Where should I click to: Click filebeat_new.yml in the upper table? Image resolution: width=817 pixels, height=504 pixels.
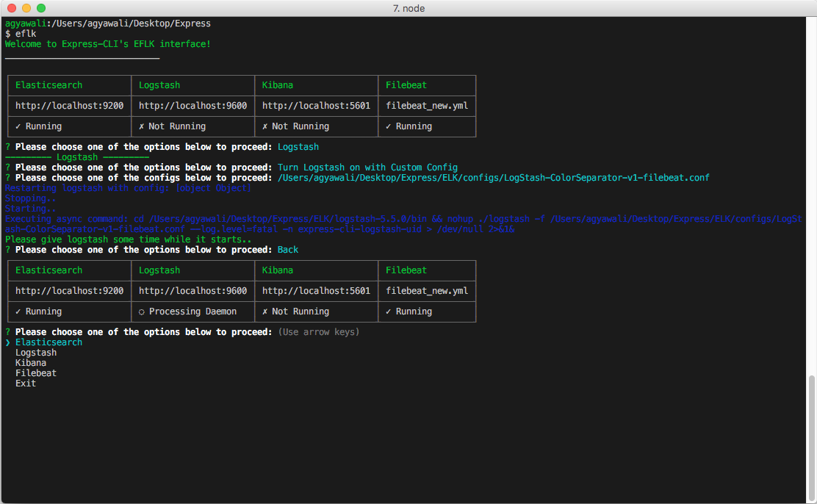427,106
